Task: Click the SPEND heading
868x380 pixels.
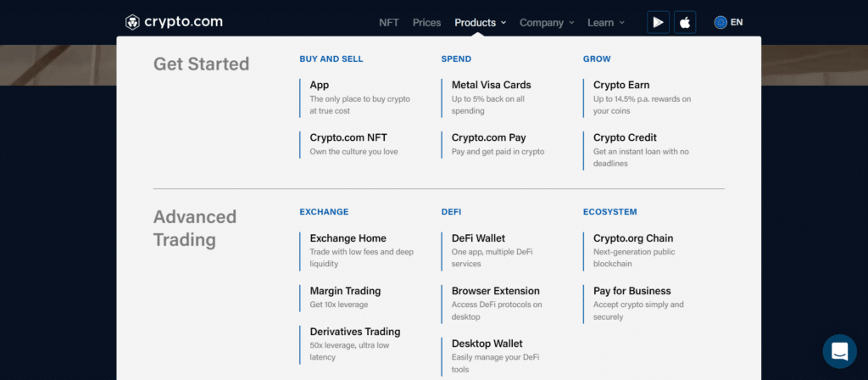Action: (x=456, y=59)
